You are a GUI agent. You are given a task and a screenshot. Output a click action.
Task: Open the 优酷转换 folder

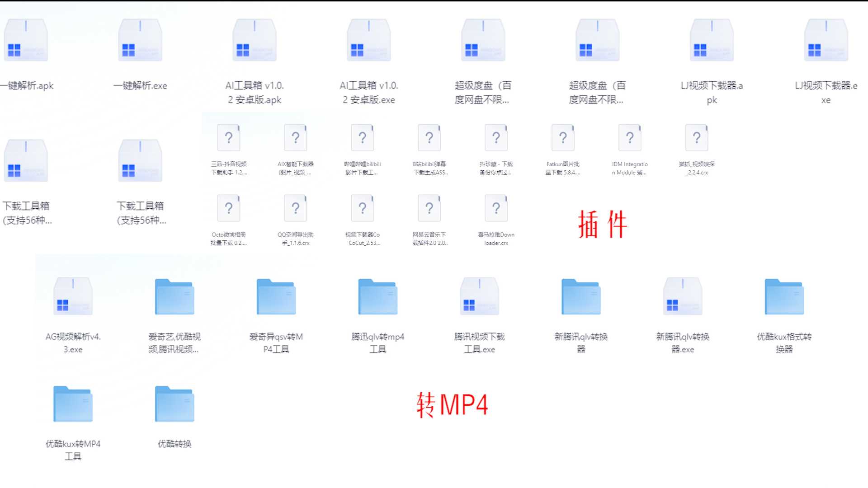pyautogui.click(x=175, y=404)
